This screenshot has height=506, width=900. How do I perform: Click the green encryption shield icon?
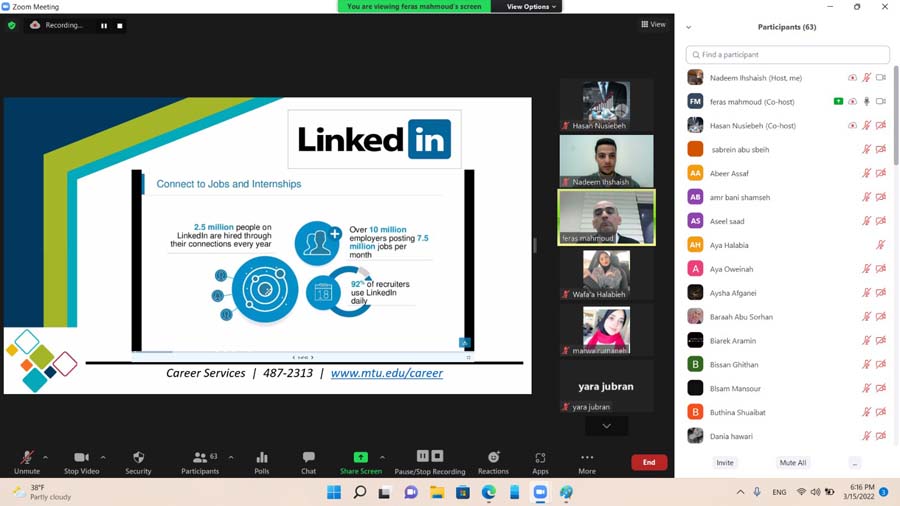[x=11, y=25]
